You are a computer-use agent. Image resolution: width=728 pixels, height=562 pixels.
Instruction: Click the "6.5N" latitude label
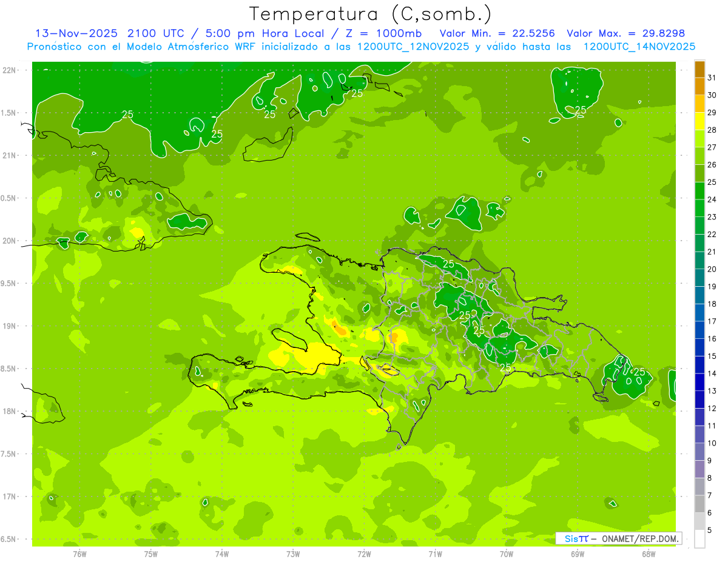tap(9, 540)
